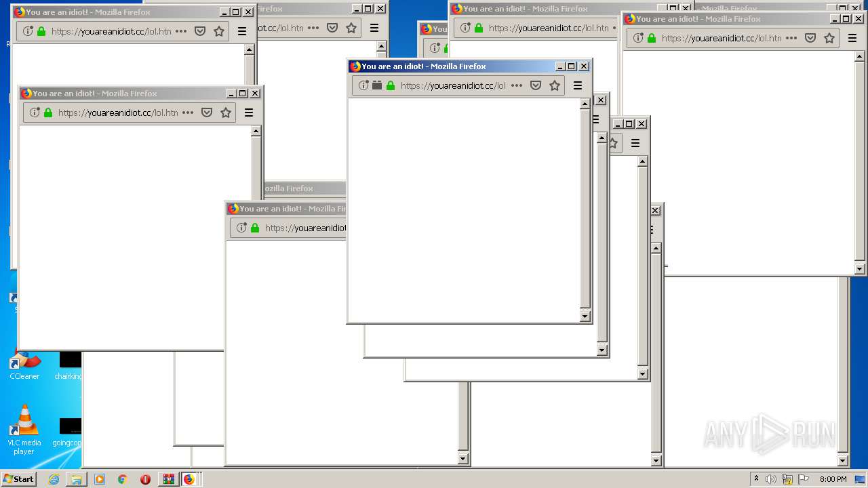Open the hamburger menu in the top-left Firefox window
868x488 pixels.
click(x=242, y=31)
